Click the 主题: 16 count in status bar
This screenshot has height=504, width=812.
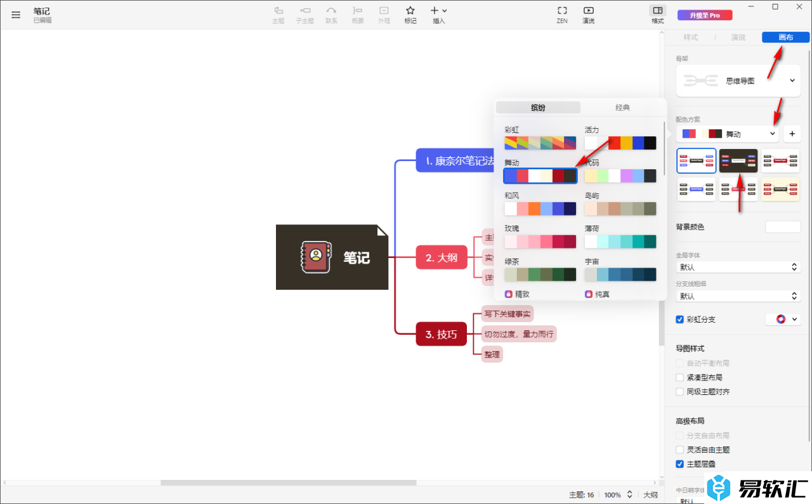pyautogui.click(x=582, y=494)
